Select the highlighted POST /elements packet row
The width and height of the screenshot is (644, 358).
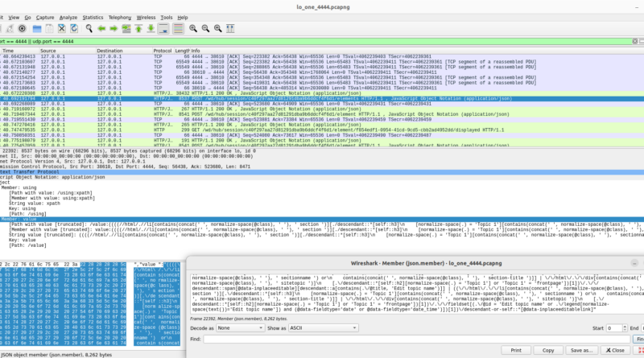coord(322,98)
